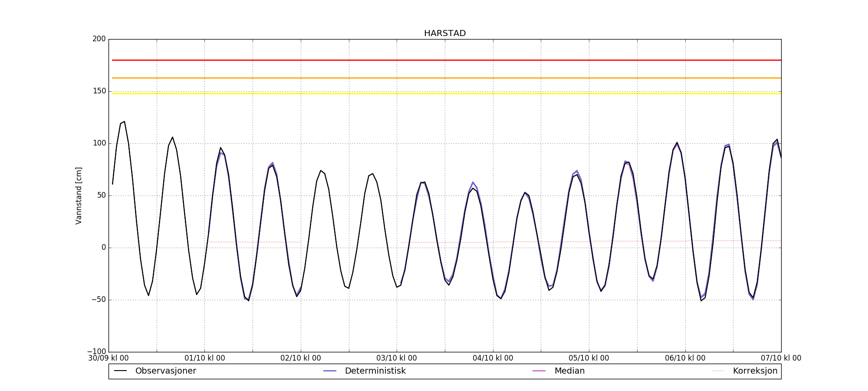Click the blue Deterministisk legend line swatch
The height and width of the screenshot is (391, 868).
[330, 371]
